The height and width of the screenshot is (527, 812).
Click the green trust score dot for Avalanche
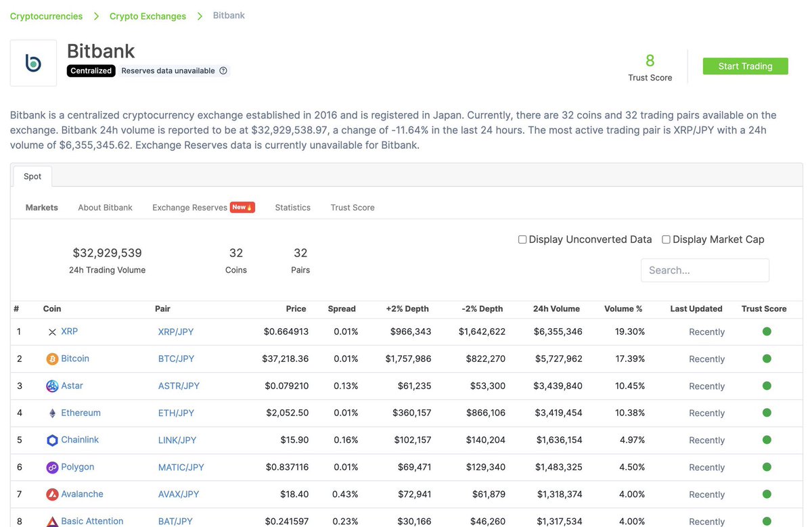pos(767,494)
